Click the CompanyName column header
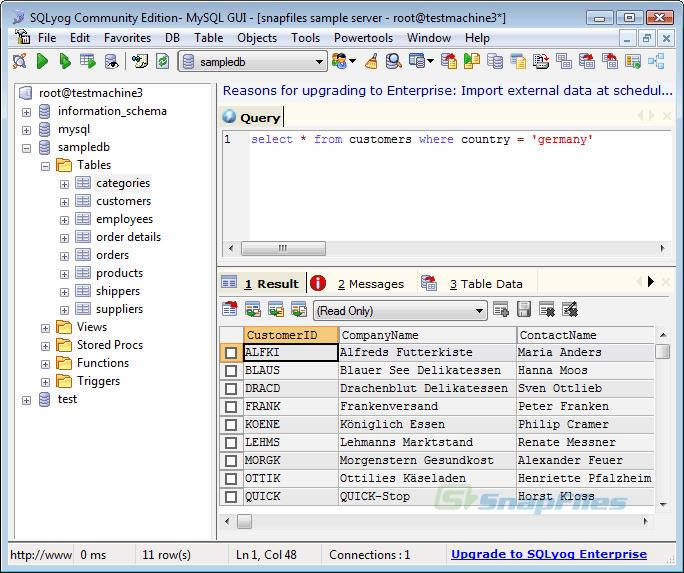 pos(428,335)
